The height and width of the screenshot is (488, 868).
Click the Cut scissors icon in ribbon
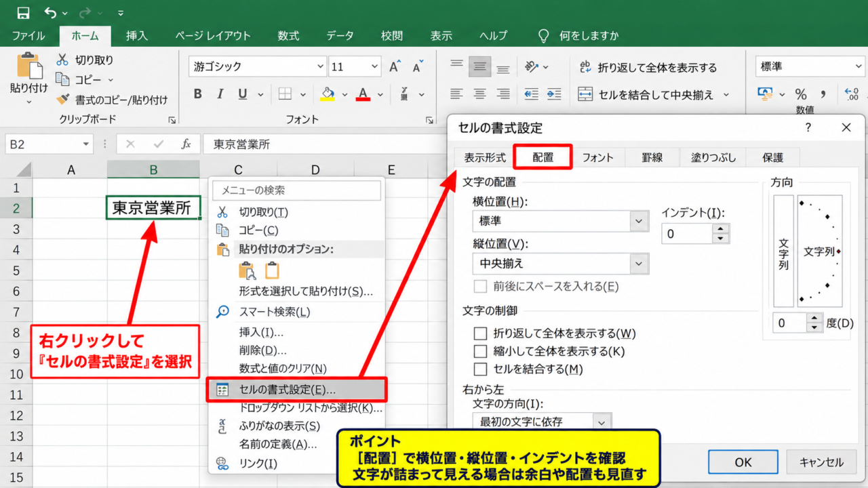tap(62, 60)
